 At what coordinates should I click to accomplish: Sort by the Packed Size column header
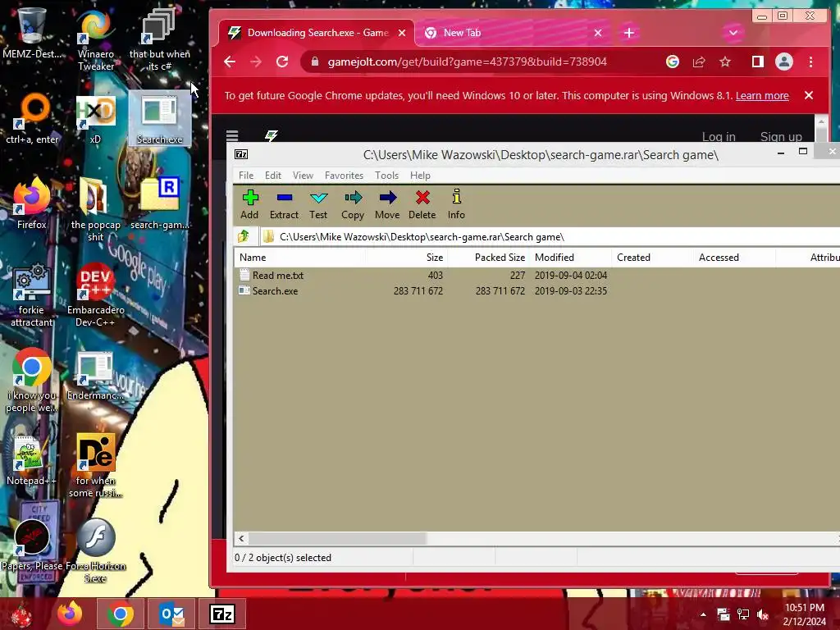pos(488,257)
